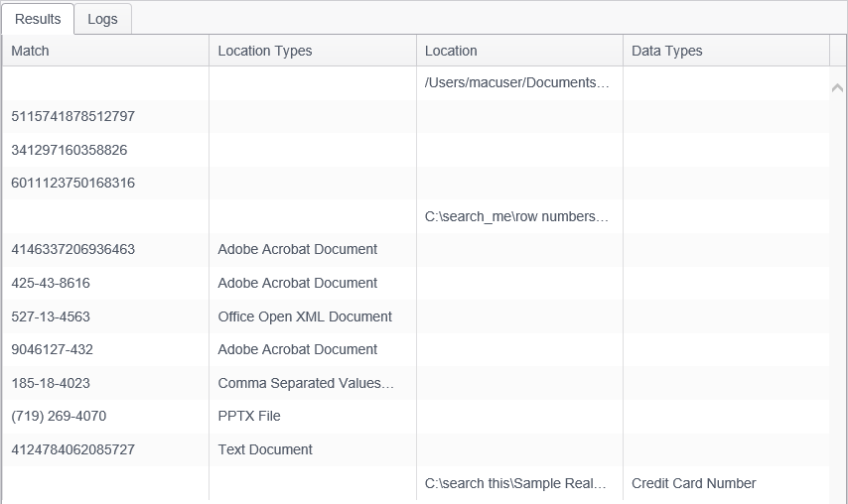Click the 425-43-8616 match entry
The image size is (848, 504).
point(51,283)
